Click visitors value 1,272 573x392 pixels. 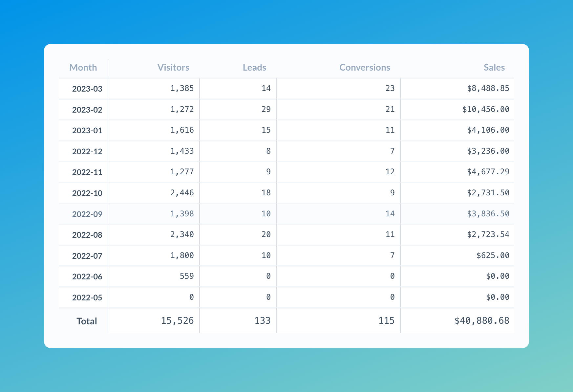182,109
